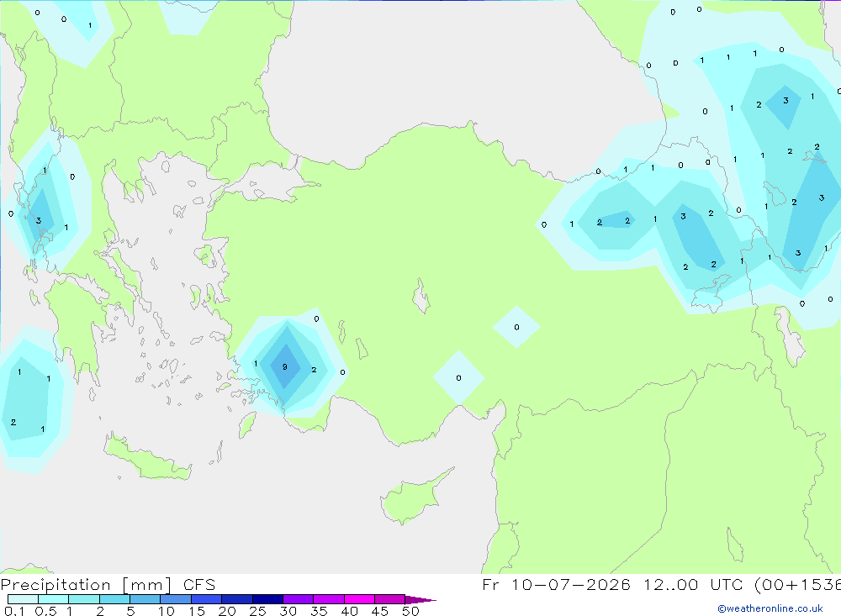Click the 2–5 mm legend color swatch

(114, 599)
